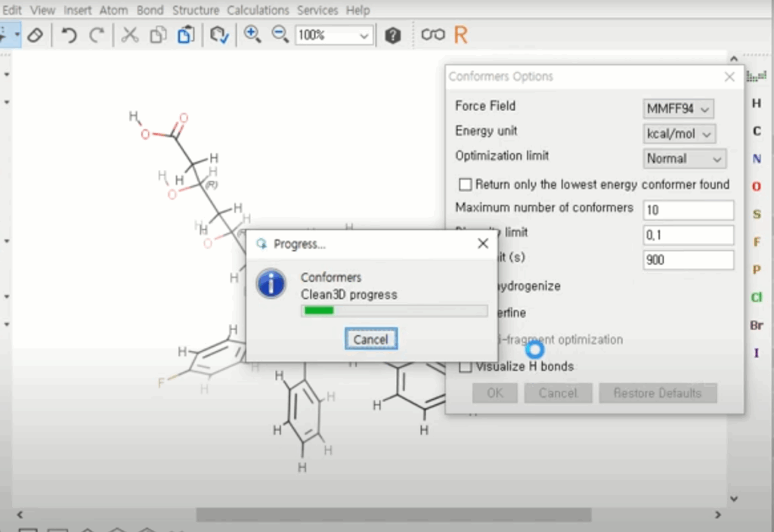Choose Hydrogen in the atom toolbar

click(756, 103)
